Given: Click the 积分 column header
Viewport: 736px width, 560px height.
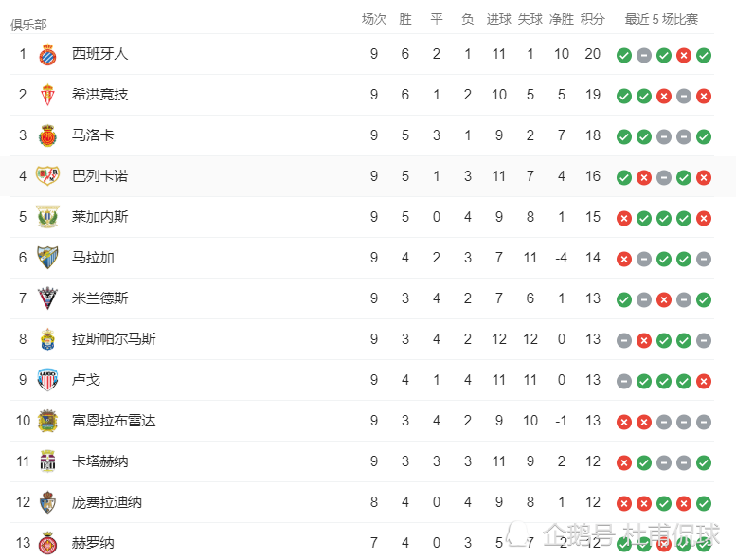Looking at the screenshot, I should (x=592, y=19).
